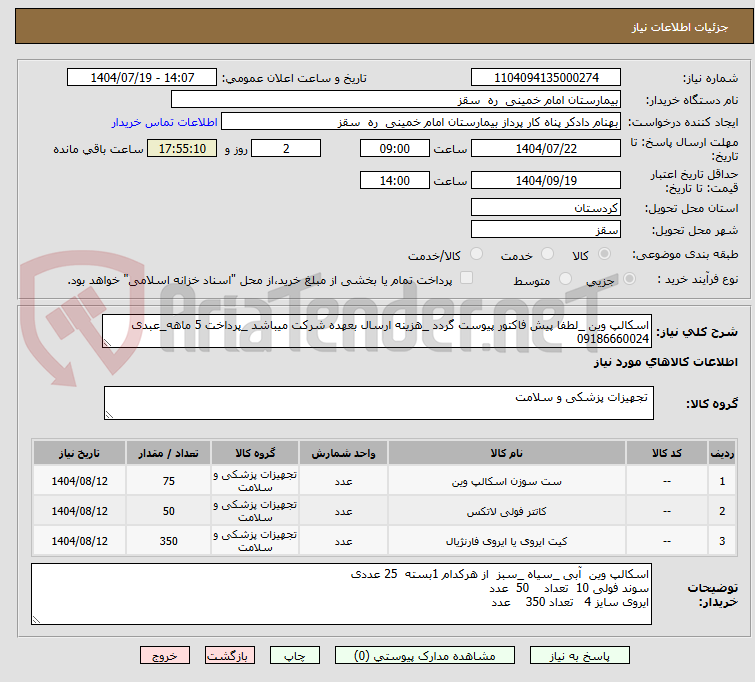This screenshot has width=755, height=682.
Task: Click the remaining time countdown 17:55:10
Action: tap(182, 148)
